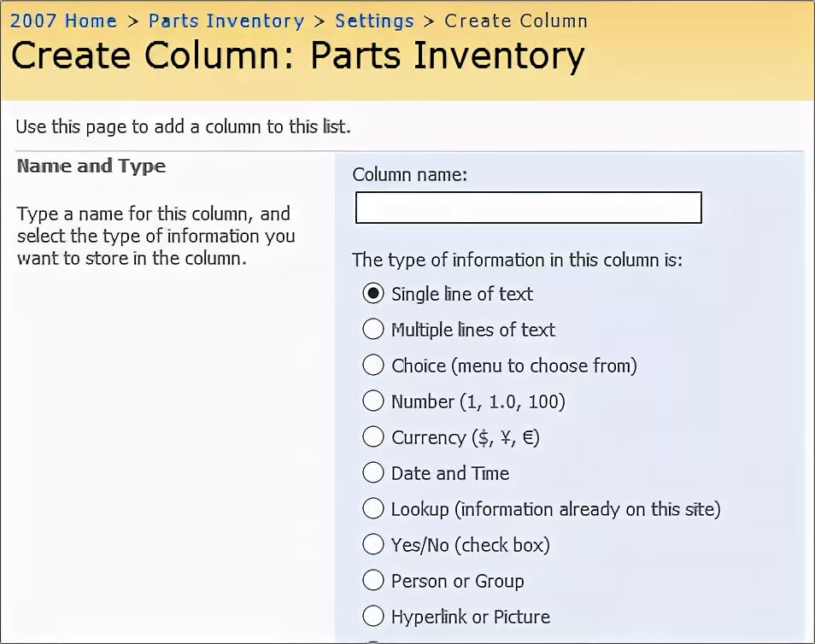Pick the Number (1, 1.0, 100) type
The width and height of the screenshot is (815, 644).
[373, 401]
